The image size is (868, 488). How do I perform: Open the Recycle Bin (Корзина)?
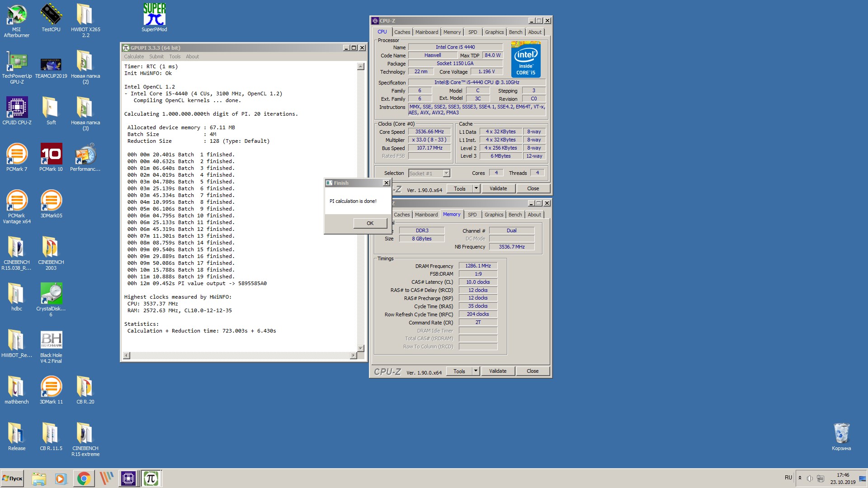tap(841, 436)
